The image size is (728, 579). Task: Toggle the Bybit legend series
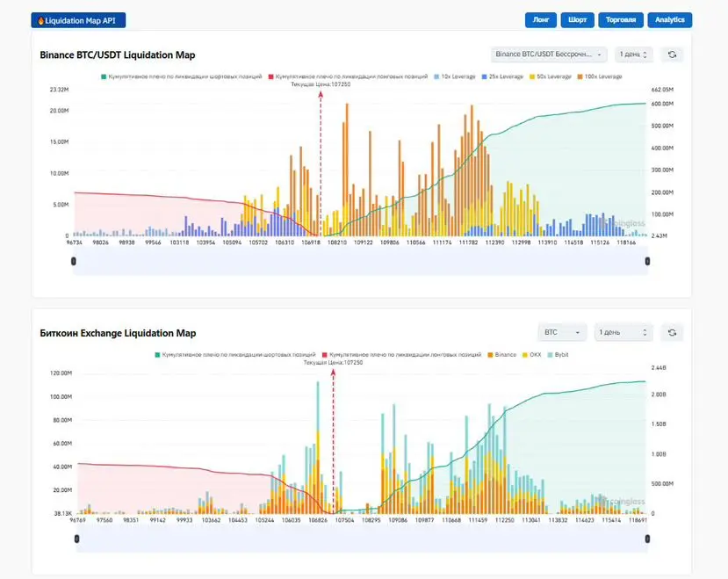558,355
